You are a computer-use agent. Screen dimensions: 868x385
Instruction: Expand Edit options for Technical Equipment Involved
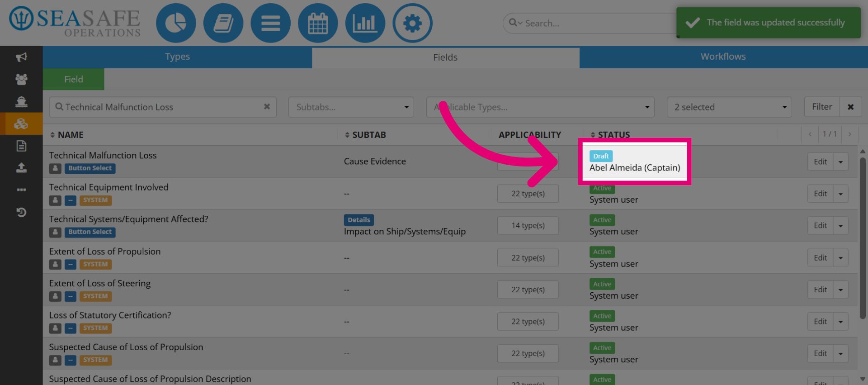tap(840, 194)
